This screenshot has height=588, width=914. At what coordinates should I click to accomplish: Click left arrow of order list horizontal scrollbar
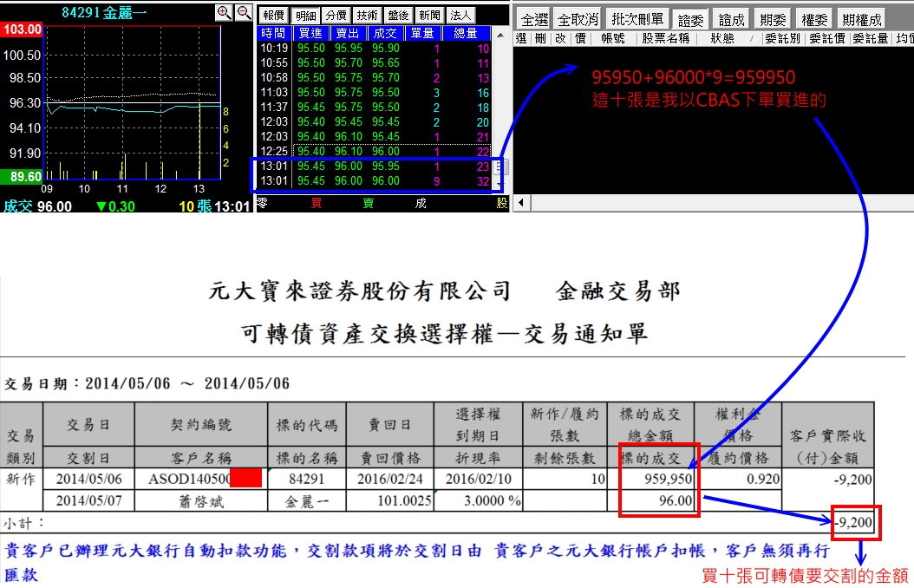pyautogui.click(x=522, y=203)
